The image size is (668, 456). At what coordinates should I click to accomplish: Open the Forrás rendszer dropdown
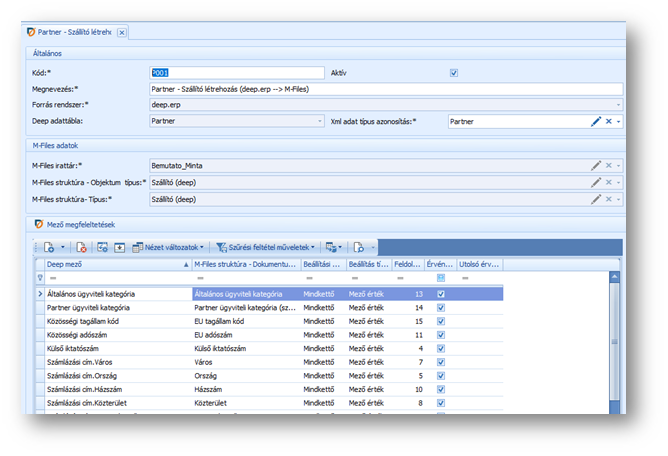click(619, 104)
